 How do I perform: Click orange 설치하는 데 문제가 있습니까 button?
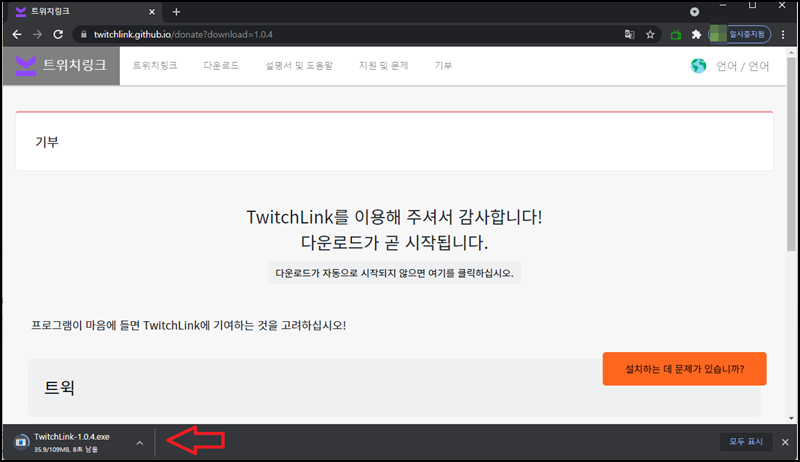[x=684, y=369]
